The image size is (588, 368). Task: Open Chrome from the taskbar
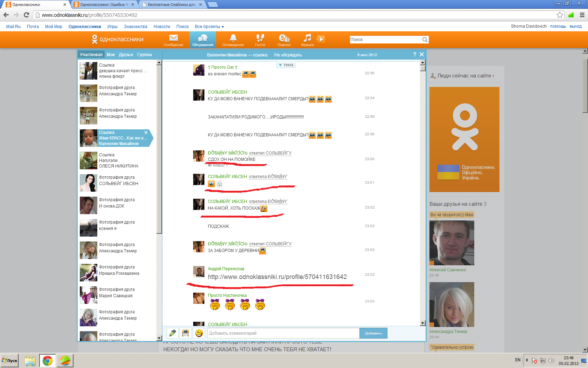click(47, 361)
